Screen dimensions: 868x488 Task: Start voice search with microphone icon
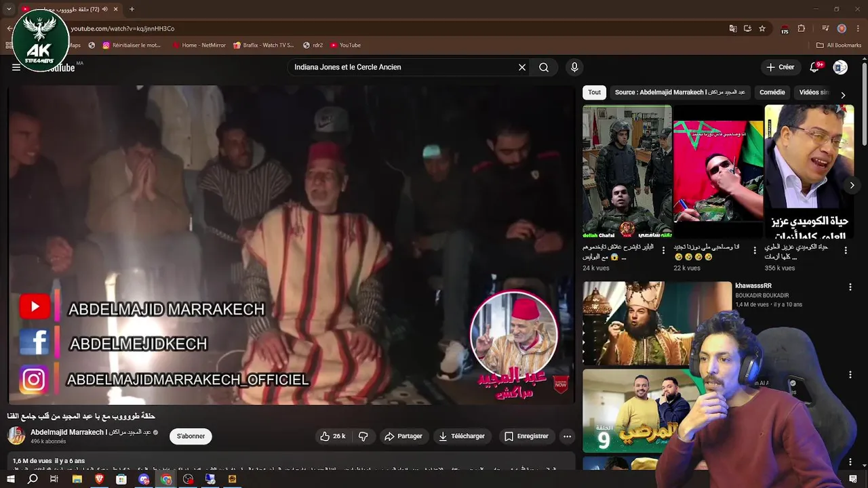574,67
